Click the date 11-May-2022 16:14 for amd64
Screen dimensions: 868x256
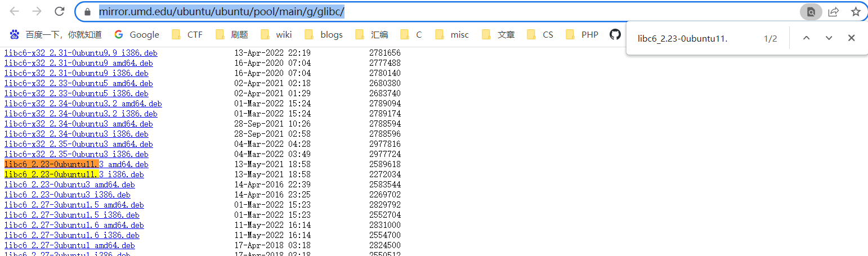click(272, 225)
